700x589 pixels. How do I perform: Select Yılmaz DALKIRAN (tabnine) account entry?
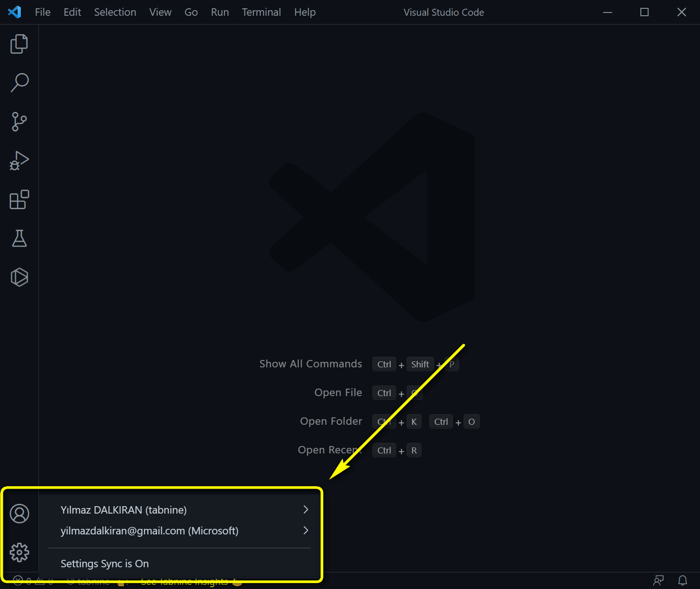180,510
